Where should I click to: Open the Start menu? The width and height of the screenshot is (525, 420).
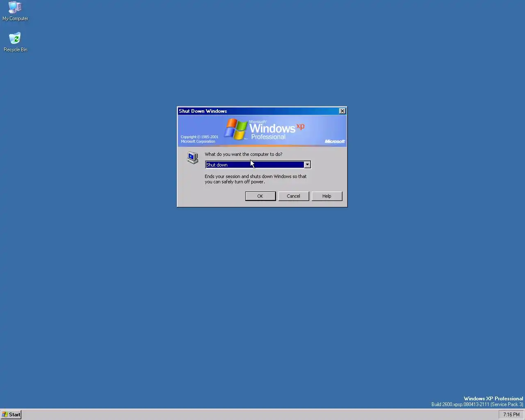(x=11, y=414)
